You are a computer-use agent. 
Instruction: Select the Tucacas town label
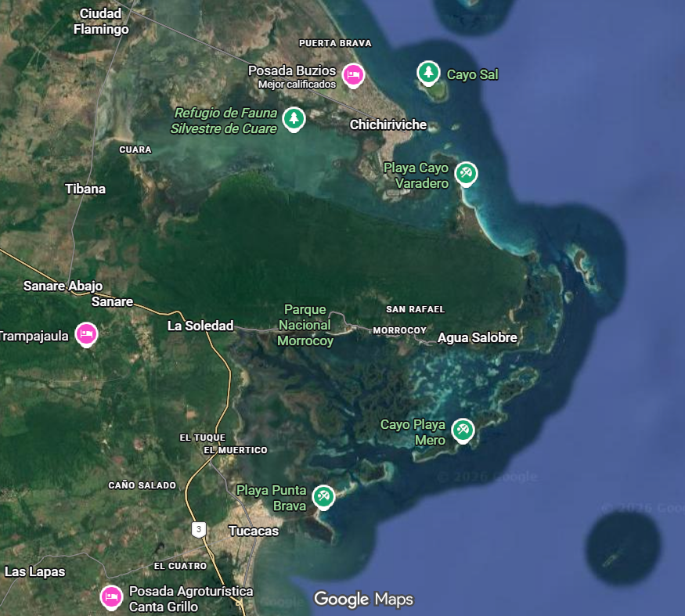click(x=253, y=531)
